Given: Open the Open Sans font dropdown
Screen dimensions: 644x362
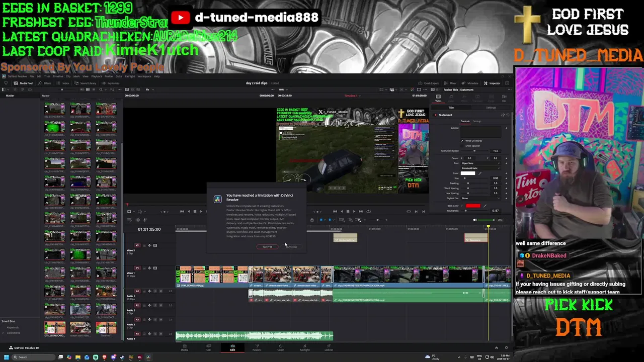Looking at the screenshot, I should 480,163.
